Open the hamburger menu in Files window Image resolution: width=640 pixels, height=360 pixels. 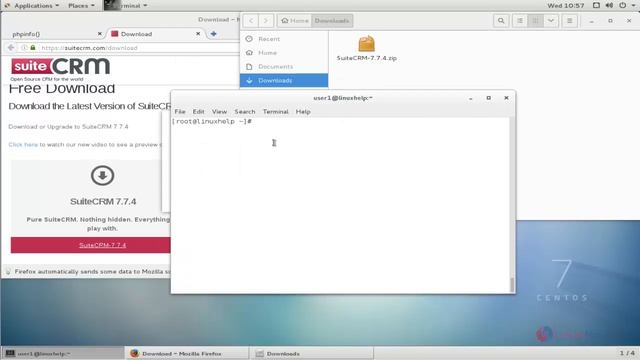point(569,20)
